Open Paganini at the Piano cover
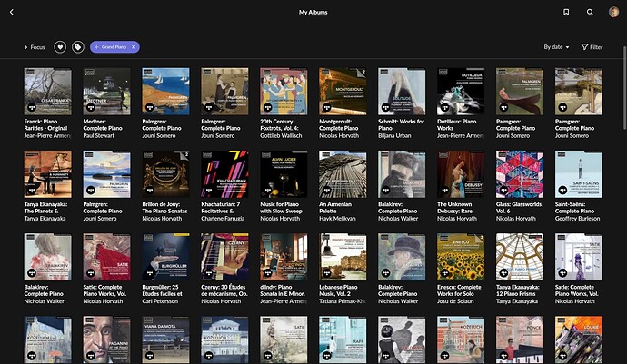The height and width of the screenshot is (364, 627). coord(106,339)
